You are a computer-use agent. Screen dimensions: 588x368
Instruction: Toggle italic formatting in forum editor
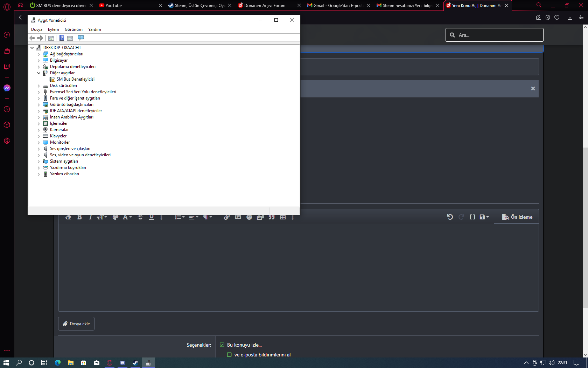[x=90, y=217]
